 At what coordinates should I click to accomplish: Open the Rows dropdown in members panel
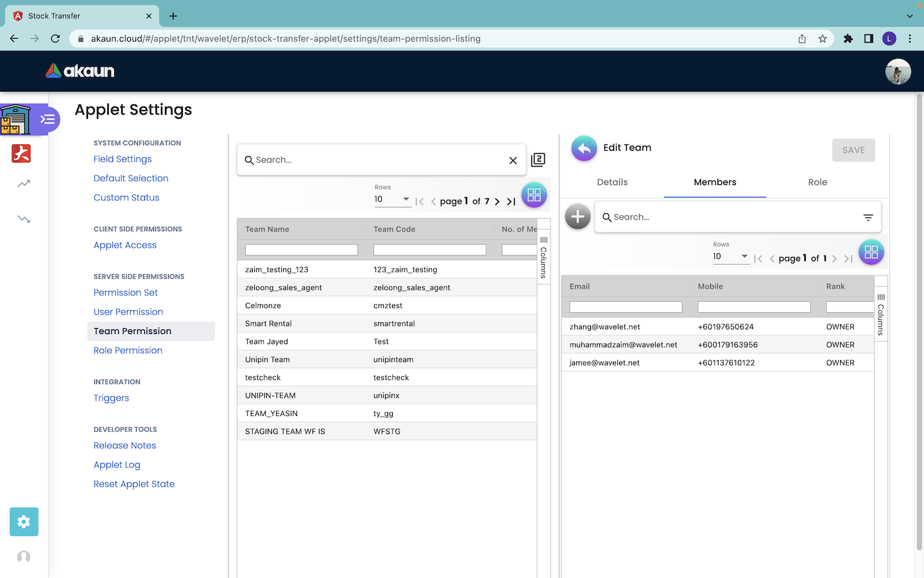pyautogui.click(x=730, y=256)
